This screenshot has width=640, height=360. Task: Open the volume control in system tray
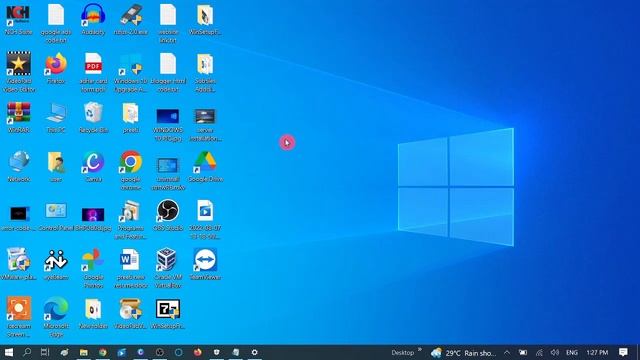point(554,352)
